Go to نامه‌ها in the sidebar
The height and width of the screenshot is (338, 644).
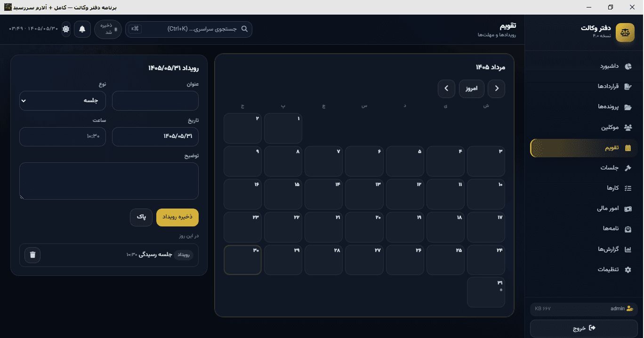click(x=584, y=229)
